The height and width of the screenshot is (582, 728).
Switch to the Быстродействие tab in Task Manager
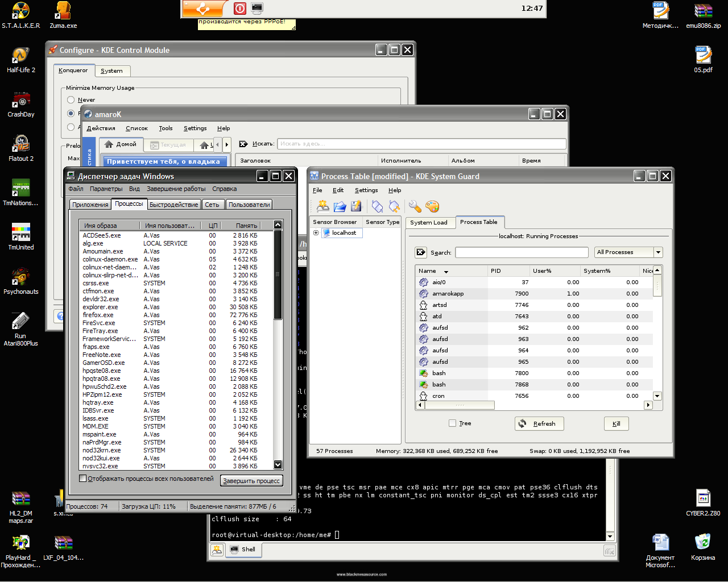tap(174, 205)
